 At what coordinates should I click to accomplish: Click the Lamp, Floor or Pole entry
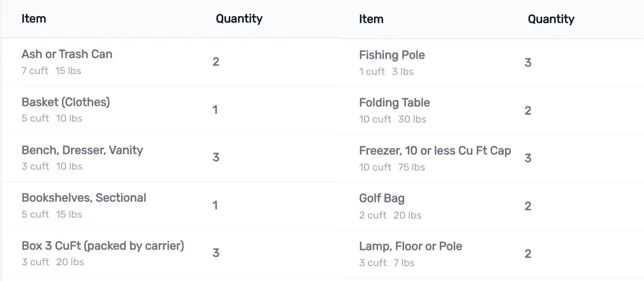tap(410, 246)
